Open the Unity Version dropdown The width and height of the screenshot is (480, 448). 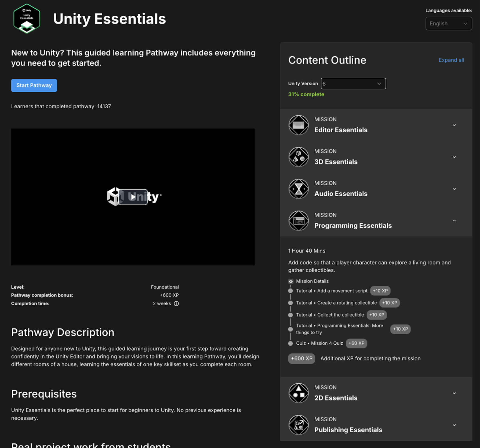(353, 84)
